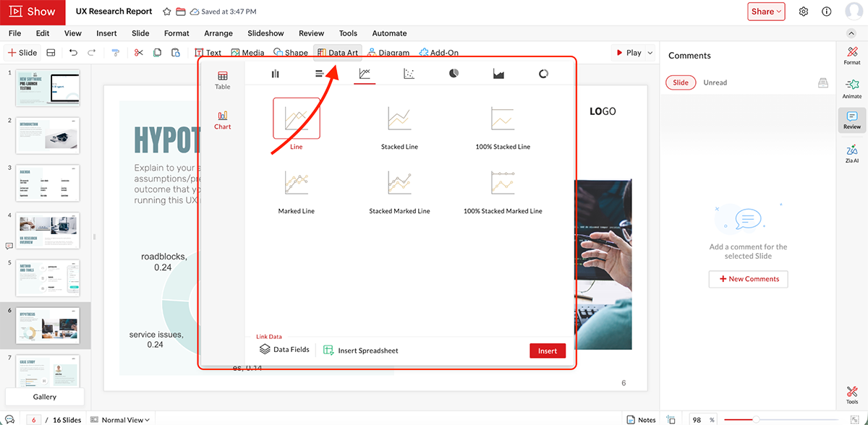This screenshot has width=868, height=425.
Task: Open the Area chart category
Action: pyautogui.click(x=498, y=72)
